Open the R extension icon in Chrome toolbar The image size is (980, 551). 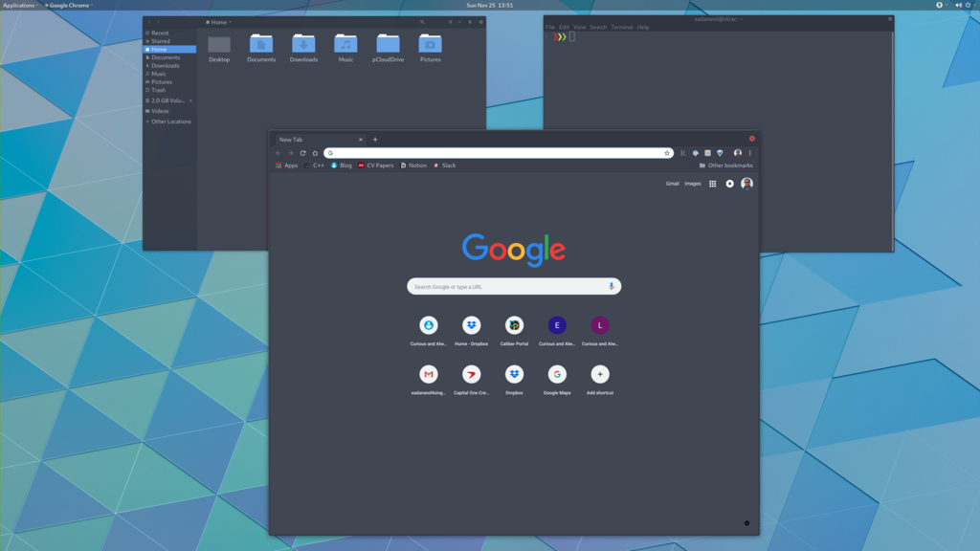tap(682, 153)
